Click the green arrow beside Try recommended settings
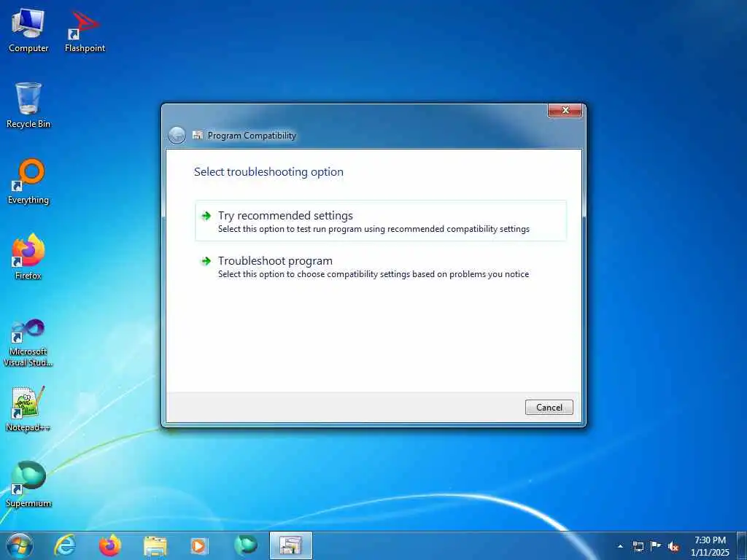This screenshot has height=560, width=747. (206, 216)
